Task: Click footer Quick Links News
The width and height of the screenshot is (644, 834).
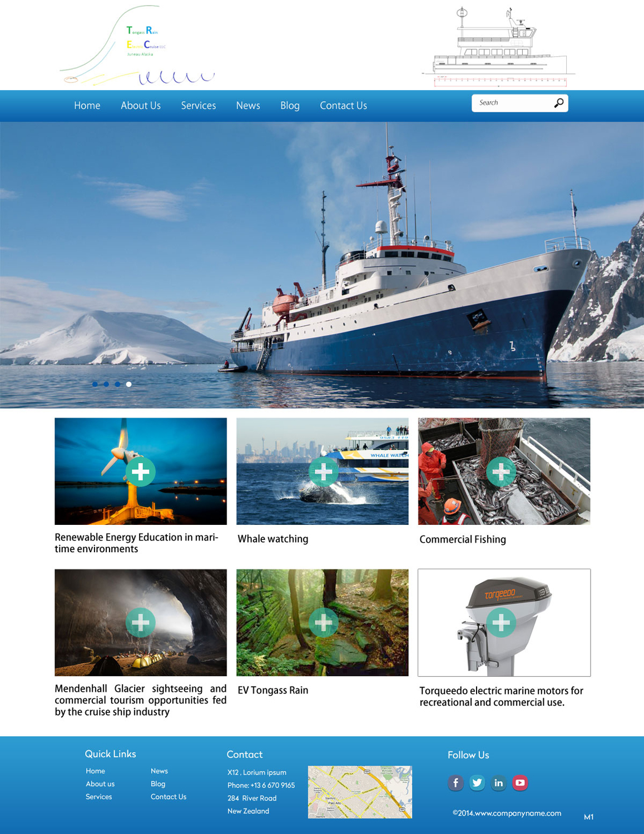Action: click(x=159, y=771)
